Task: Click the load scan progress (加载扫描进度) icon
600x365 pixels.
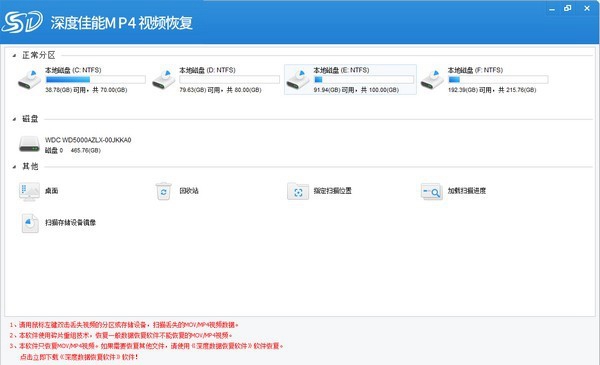Action: (432, 191)
